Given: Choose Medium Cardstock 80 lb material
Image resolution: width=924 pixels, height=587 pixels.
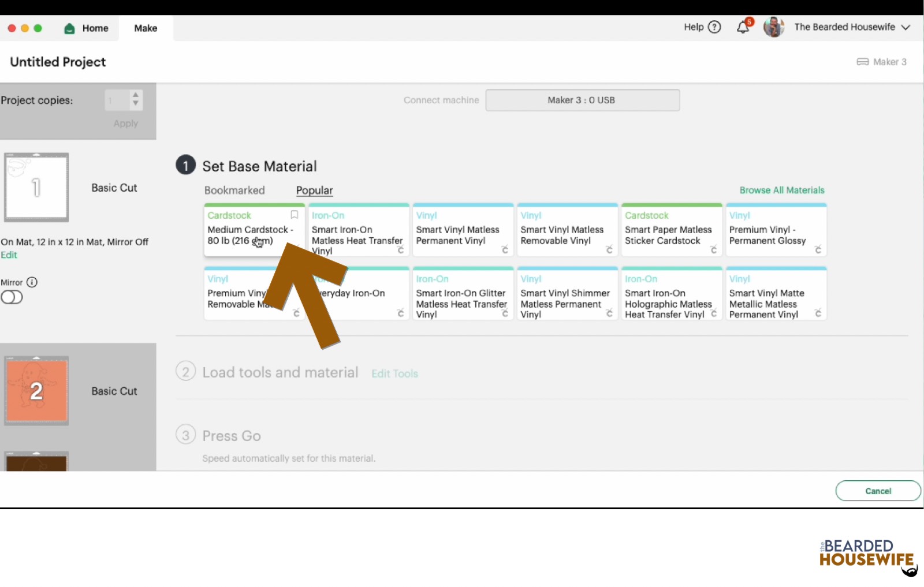Looking at the screenshot, I should click(x=254, y=230).
